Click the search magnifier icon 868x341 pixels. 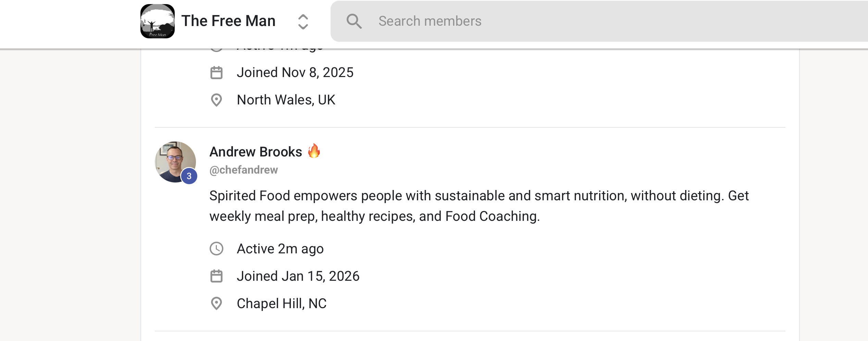click(x=354, y=21)
